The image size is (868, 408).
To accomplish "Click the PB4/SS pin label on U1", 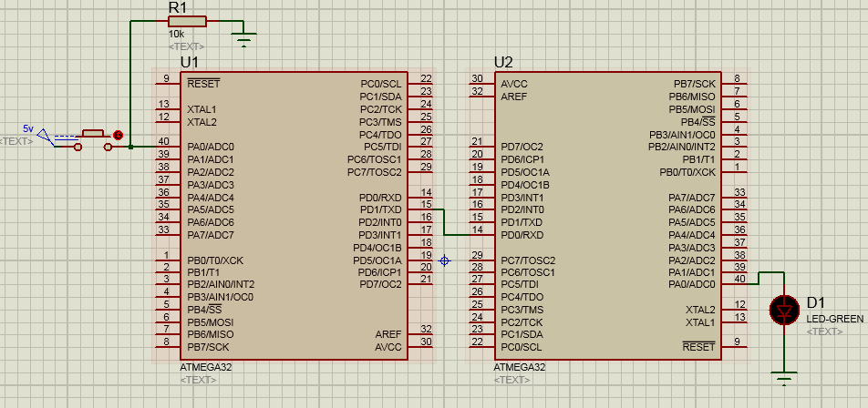I will [204, 310].
